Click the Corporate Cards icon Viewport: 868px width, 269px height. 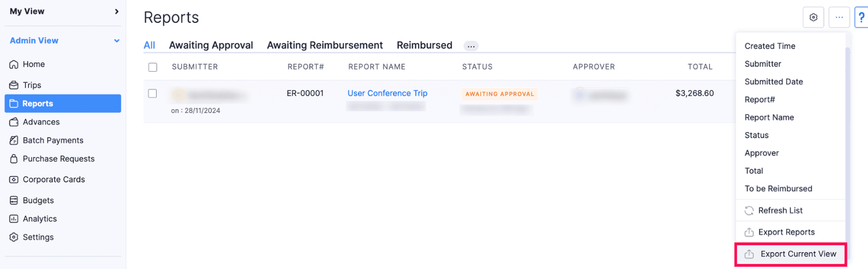[14, 179]
